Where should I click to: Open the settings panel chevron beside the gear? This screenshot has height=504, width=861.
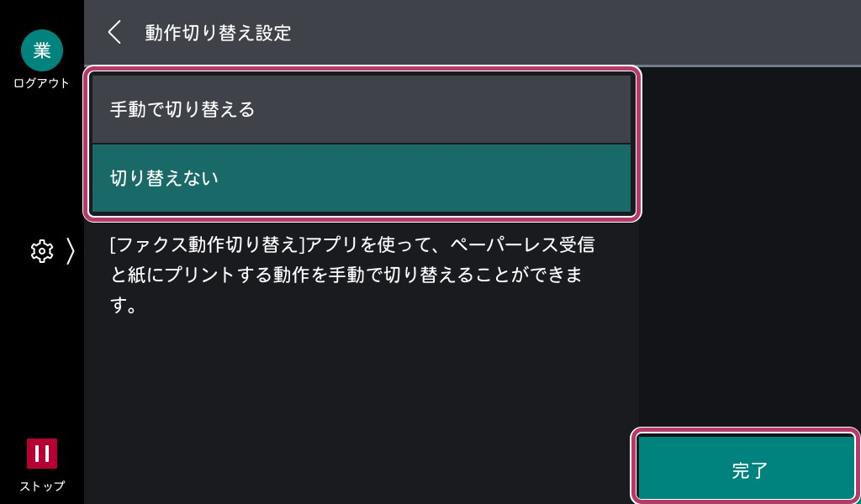(x=71, y=251)
